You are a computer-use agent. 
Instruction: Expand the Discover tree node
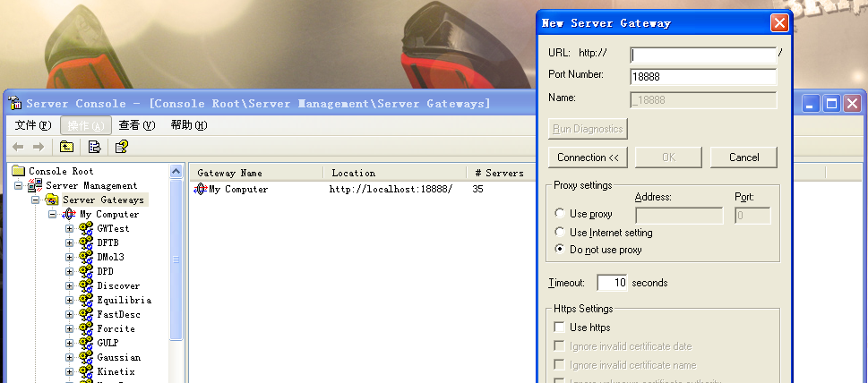tap(69, 285)
